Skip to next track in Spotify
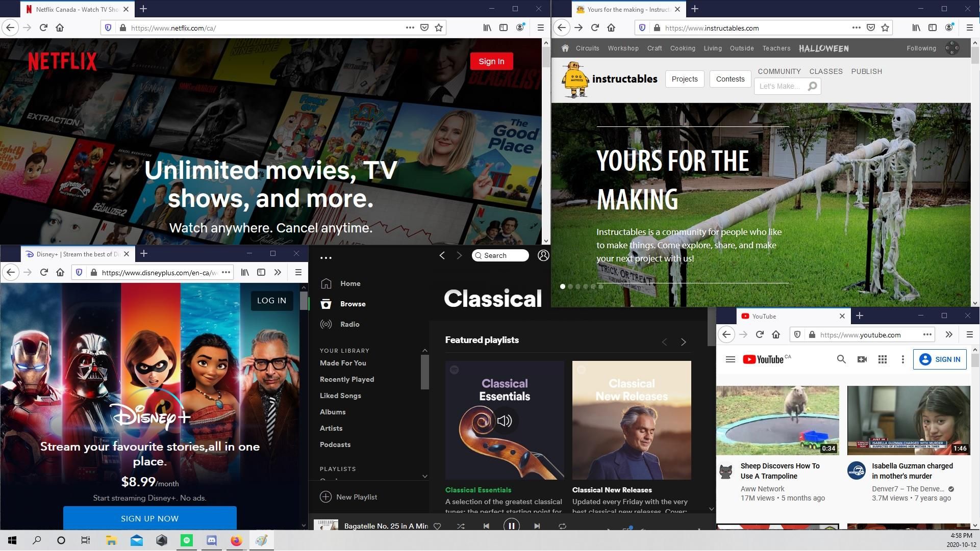 pos(537,526)
